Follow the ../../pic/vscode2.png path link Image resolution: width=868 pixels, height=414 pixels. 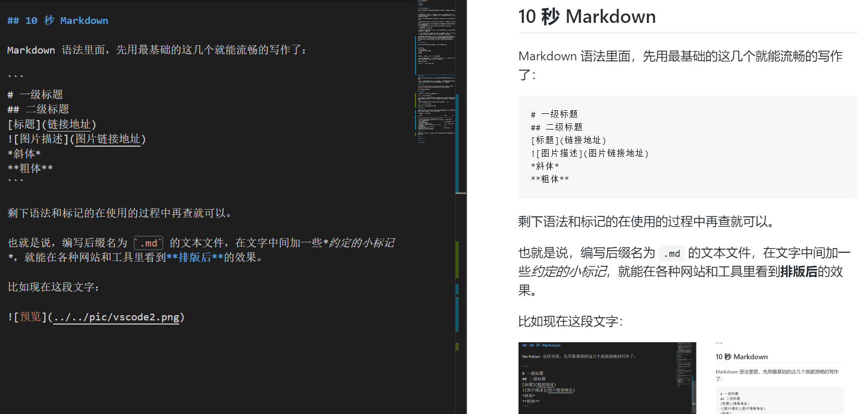coord(116,317)
